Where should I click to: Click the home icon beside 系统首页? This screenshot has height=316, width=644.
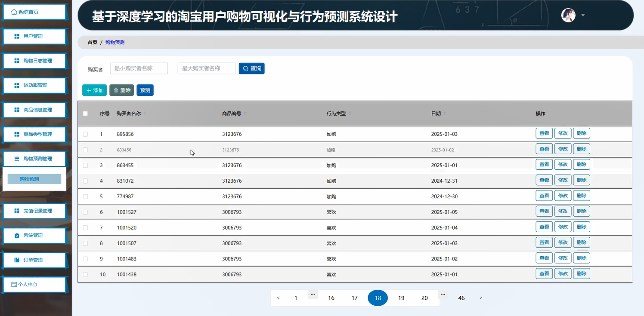(x=14, y=12)
